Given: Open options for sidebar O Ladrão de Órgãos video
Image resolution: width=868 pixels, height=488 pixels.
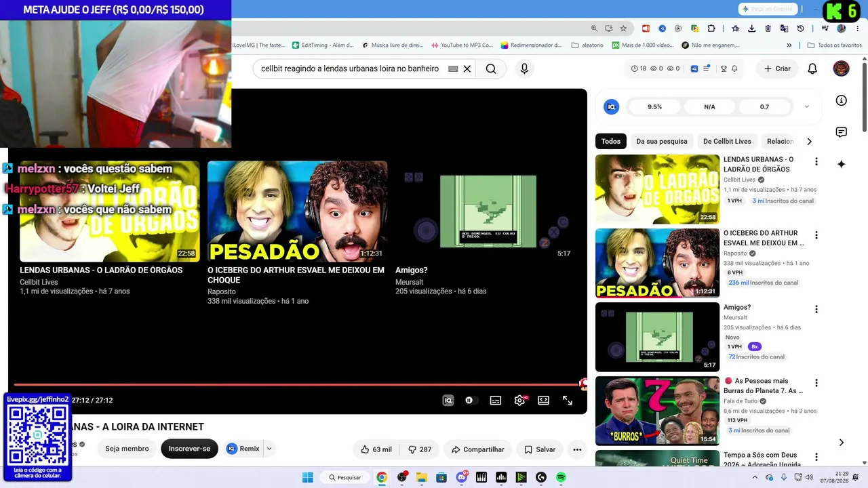Looking at the screenshot, I should (816, 162).
